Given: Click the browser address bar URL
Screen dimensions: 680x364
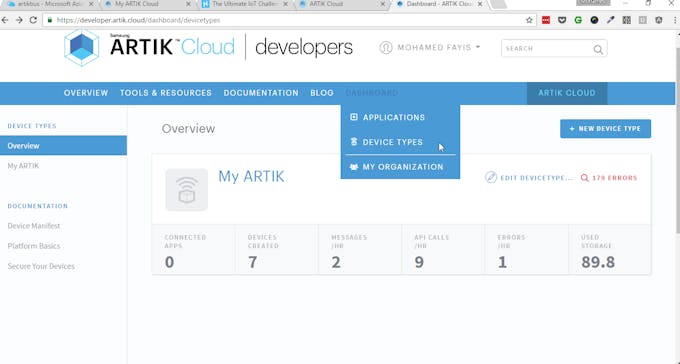Looking at the screenshot, I should coord(139,20).
